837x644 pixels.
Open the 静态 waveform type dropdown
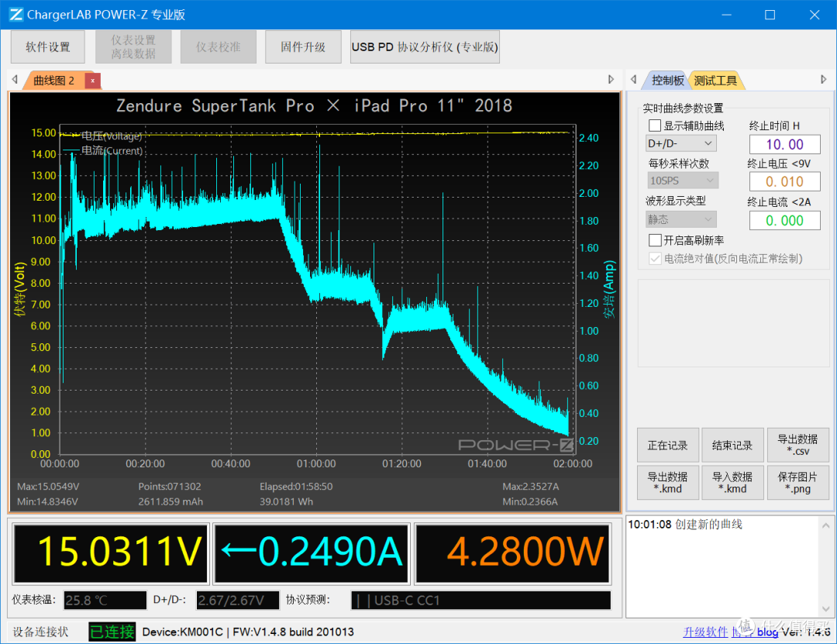coord(681,219)
